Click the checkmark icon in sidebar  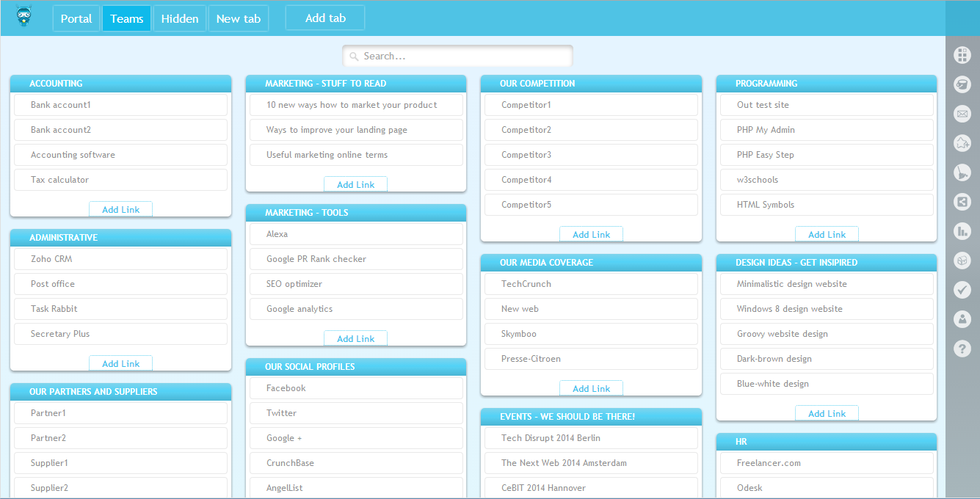pyautogui.click(x=962, y=290)
